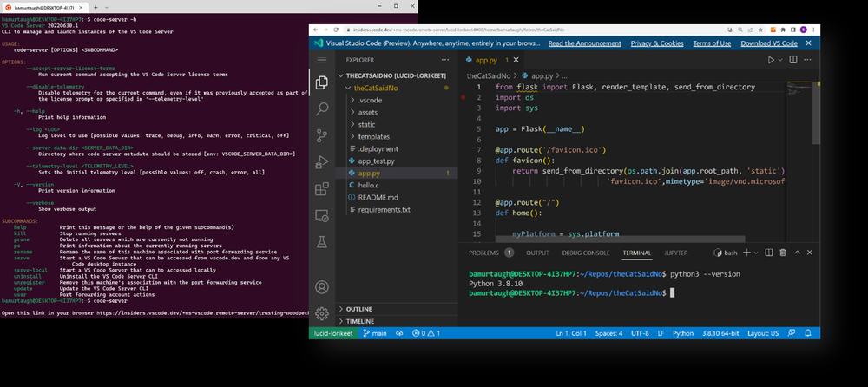Image resolution: width=868 pixels, height=387 pixels.
Task: Open the Terms of Use link
Action: click(712, 43)
